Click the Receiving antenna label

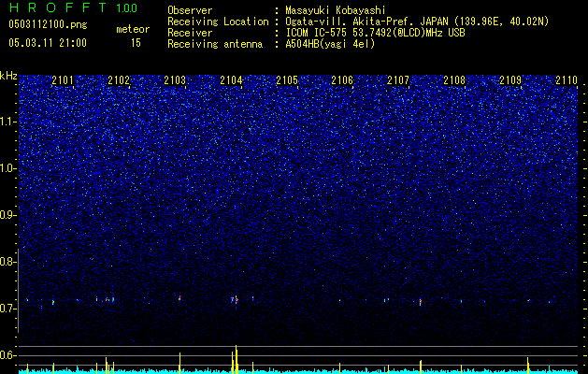pyautogui.click(x=215, y=44)
